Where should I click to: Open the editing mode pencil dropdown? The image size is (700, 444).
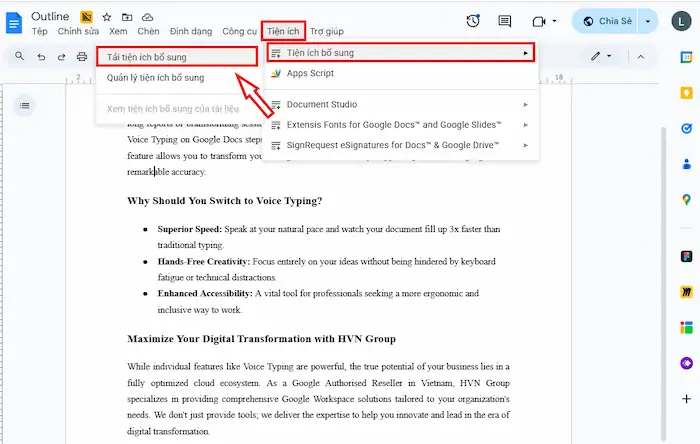(x=601, y=56)
